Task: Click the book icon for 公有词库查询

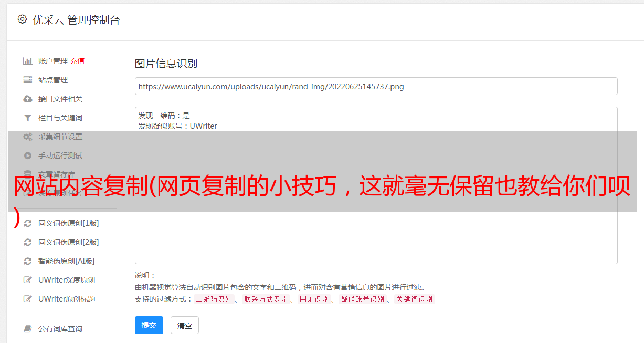Action: pos(28,329)
